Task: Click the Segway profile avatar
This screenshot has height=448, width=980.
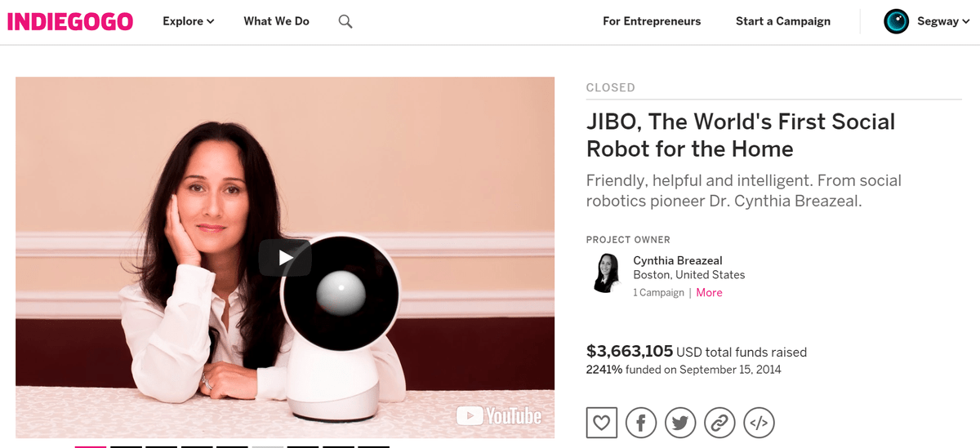Action: 897,22
